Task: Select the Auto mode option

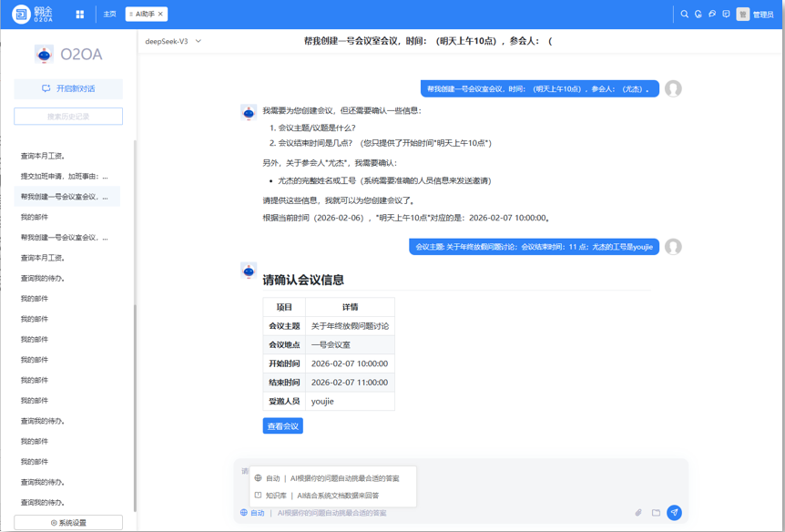Action: point(271,476)
